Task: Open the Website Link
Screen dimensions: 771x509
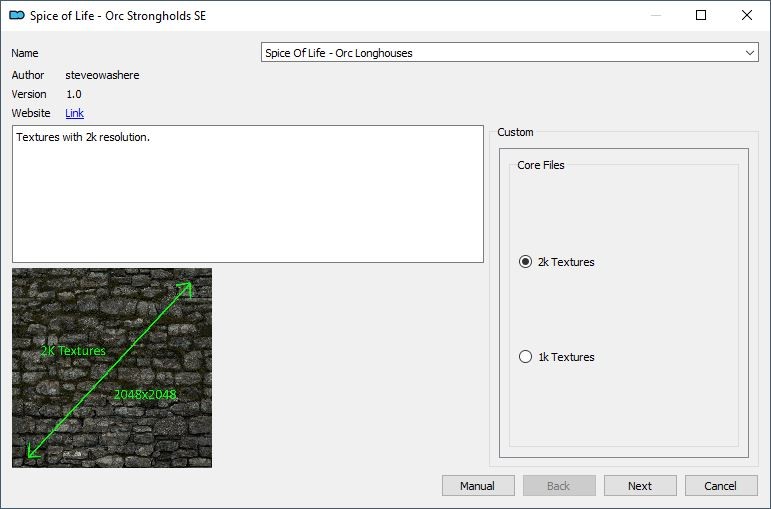Action: click(x=75, y=113)
